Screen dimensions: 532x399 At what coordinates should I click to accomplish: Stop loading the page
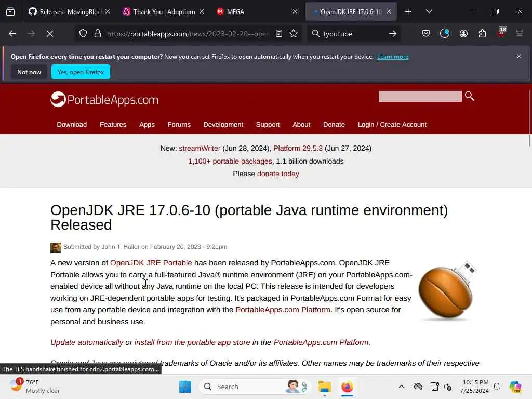coord(50,34)
